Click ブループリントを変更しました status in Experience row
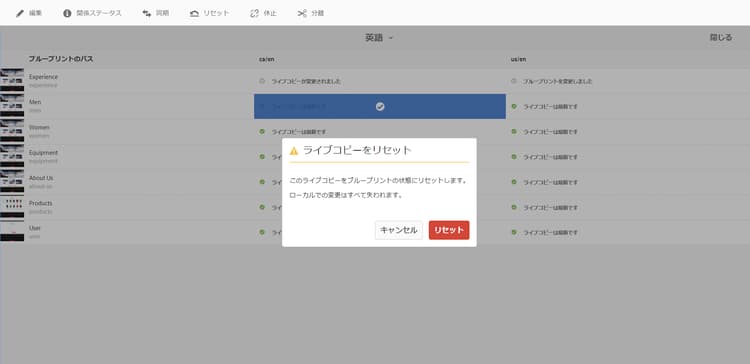 (x=558, y=81)
